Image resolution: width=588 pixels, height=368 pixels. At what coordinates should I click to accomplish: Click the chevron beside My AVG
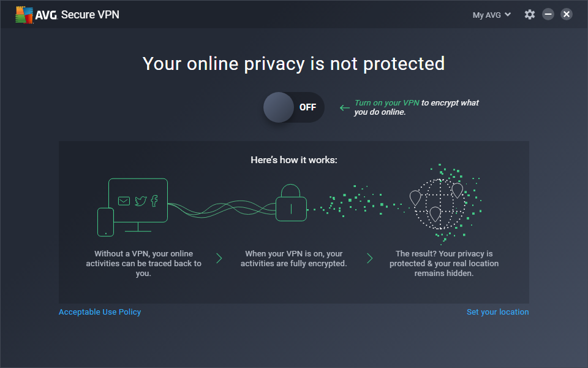pyautogui.click(x=507, y=15)
